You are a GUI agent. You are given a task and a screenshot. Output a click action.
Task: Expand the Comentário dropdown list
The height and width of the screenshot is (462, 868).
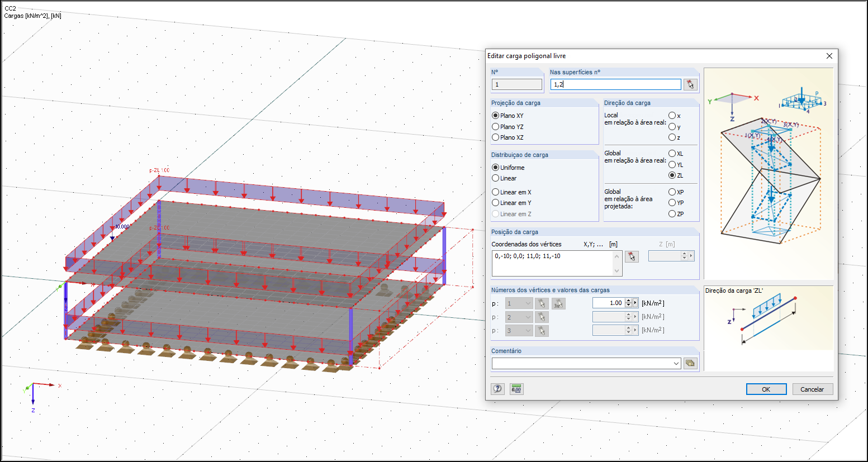pyautogui.click(x=676, y=364)
